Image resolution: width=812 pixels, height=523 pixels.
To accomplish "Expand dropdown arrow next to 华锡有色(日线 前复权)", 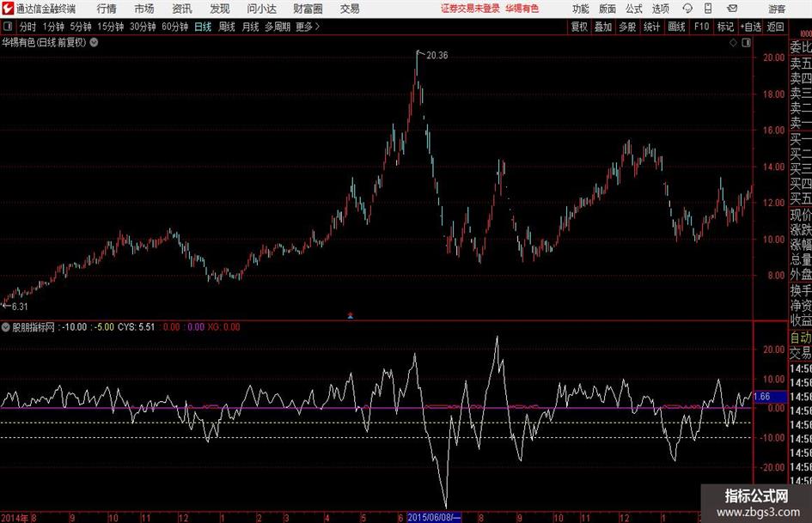I will click(95, 42).
